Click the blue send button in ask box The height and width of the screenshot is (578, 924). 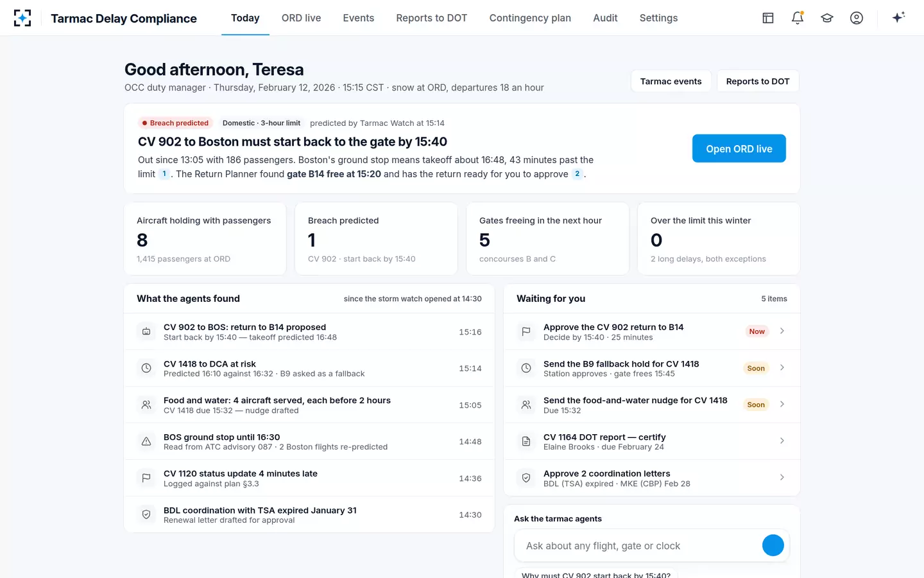pyautogui.click(x=773, y=545)
